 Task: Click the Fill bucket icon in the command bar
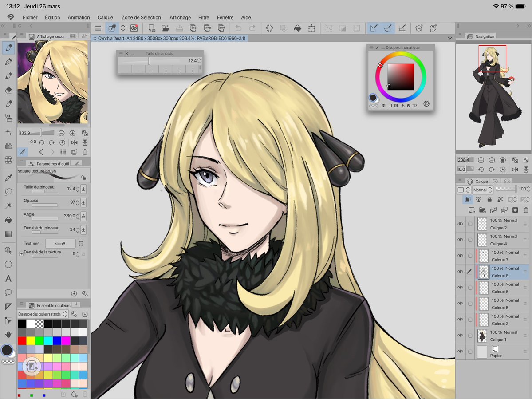298,28
